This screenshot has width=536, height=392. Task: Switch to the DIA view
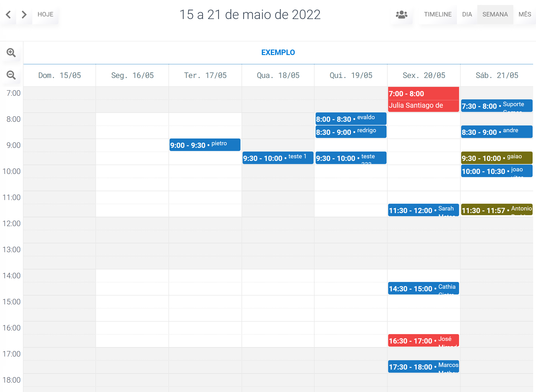[467, 14]
